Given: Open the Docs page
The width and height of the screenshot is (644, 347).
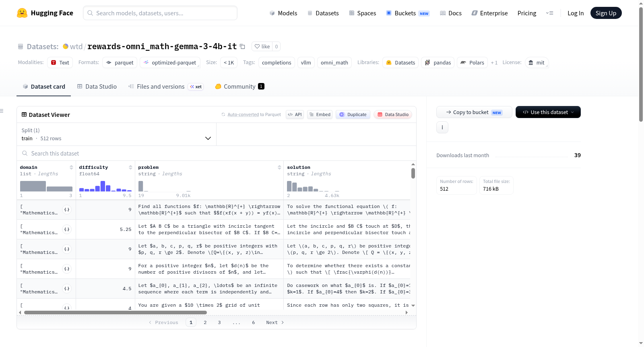Looking at the screenshot, I should click(x=451, y=13).
